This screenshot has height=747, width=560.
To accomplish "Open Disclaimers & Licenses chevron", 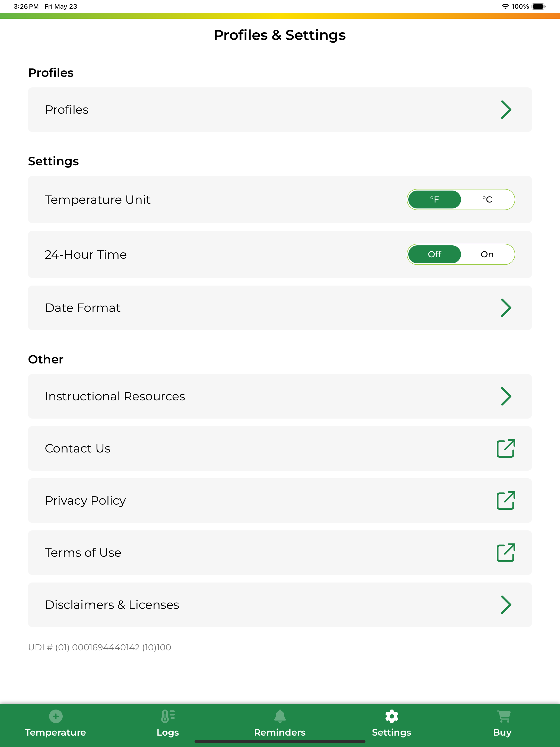I will click(506, 604).
